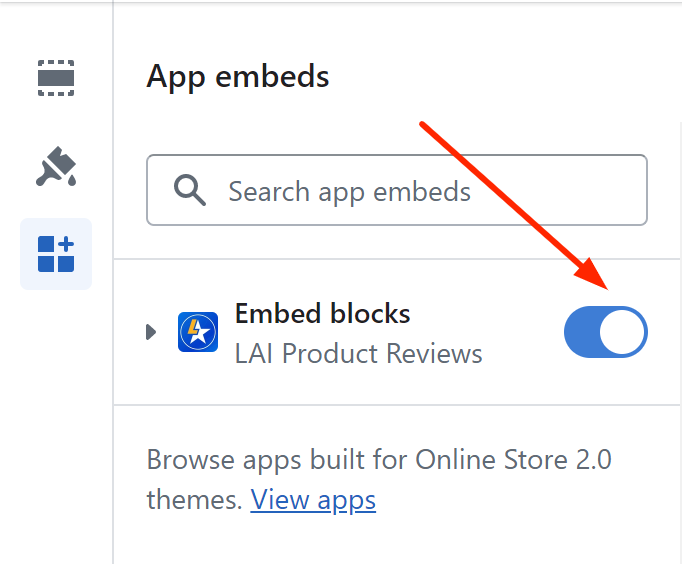Disable the Embed blocks toggle switch
682x564 pixels.
point(606,332)
